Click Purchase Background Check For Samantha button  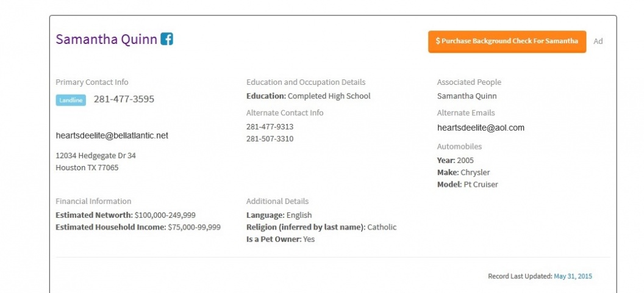[x=507, y=42]
